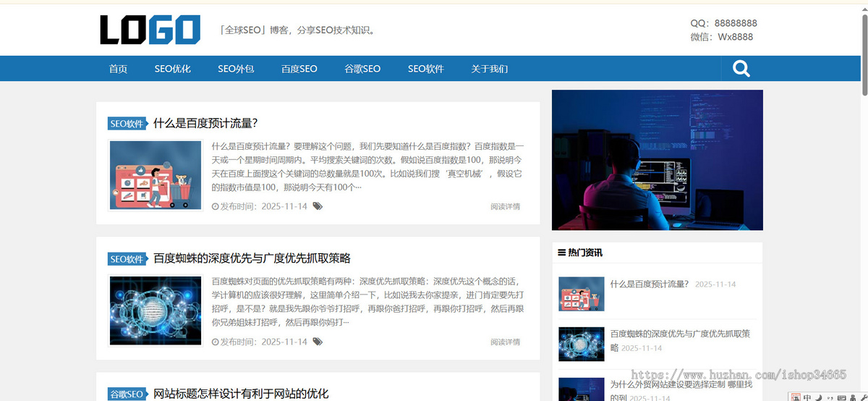Open article title 百度蜘蛛的深度优先与广度优先抓取策略 in main list

(x=252, y=258)
